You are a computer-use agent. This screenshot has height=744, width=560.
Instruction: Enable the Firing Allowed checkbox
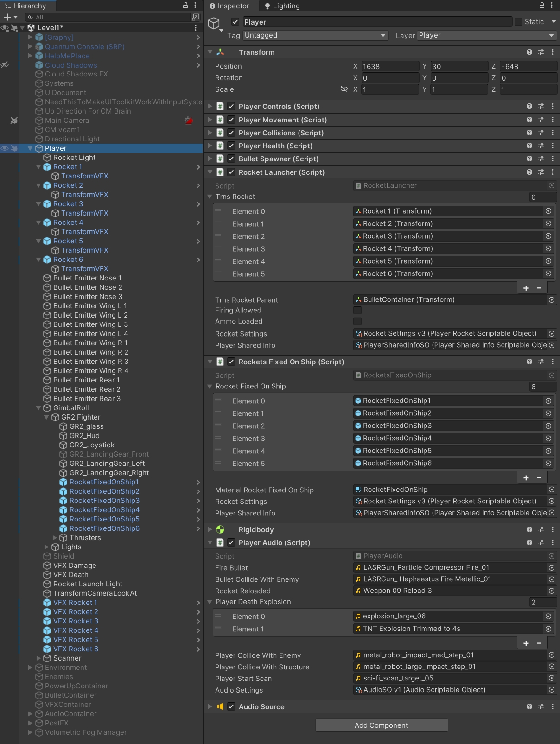(357, 310)
